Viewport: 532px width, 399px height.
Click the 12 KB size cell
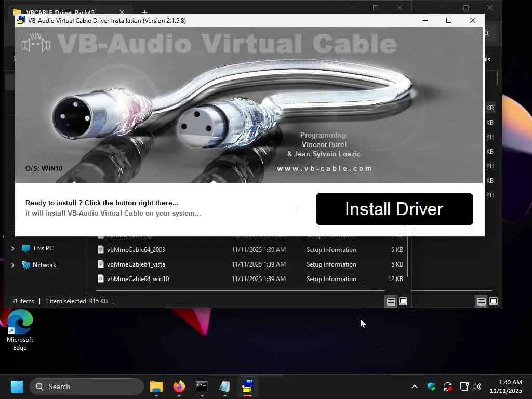(395, 279)
